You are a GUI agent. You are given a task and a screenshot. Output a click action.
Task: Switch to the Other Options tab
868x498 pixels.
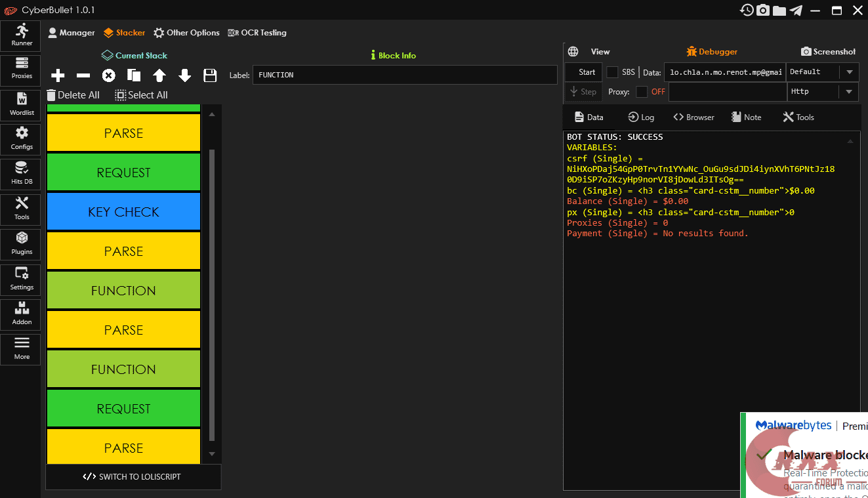coord(186,33)
